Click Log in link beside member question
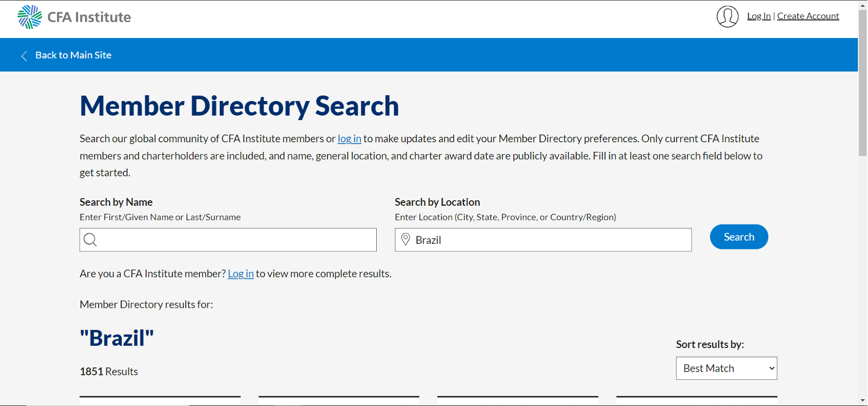The width and height of the screenshot is (868, 406). tap(241, 273)
